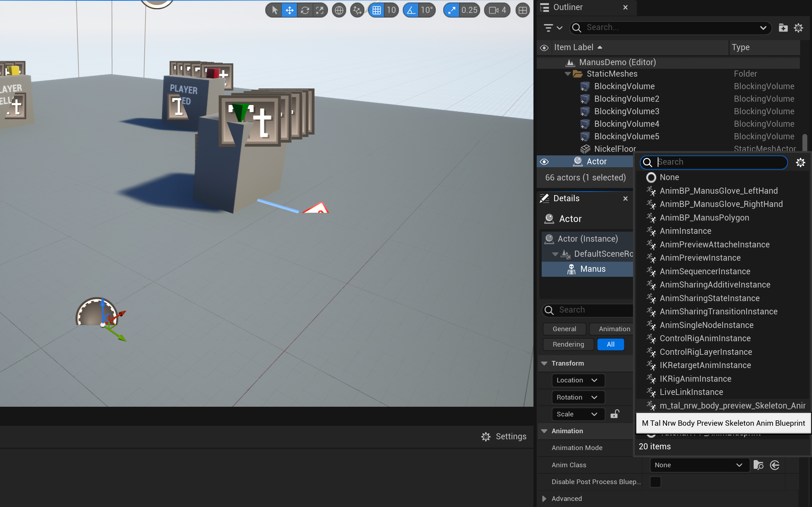Open the camera speed setting

[497, 10]
